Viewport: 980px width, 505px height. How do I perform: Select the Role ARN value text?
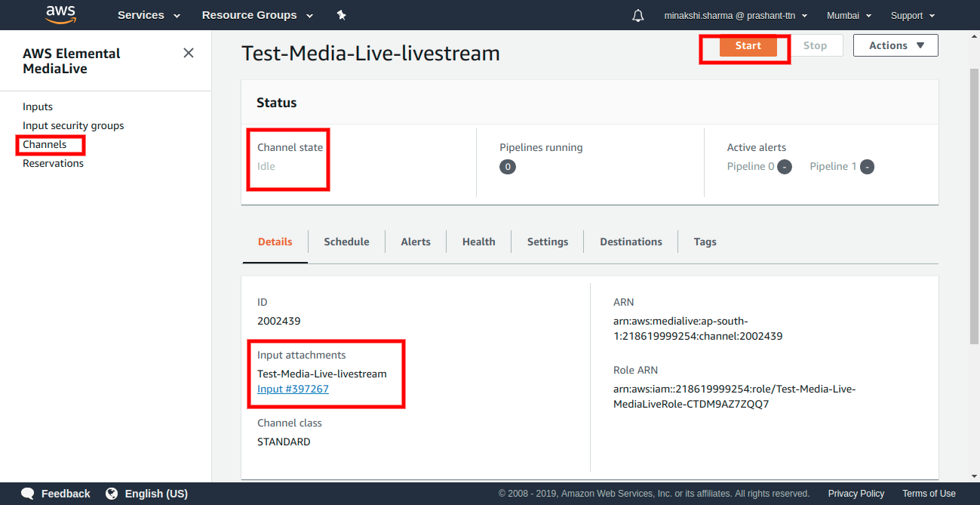[735, 396]
